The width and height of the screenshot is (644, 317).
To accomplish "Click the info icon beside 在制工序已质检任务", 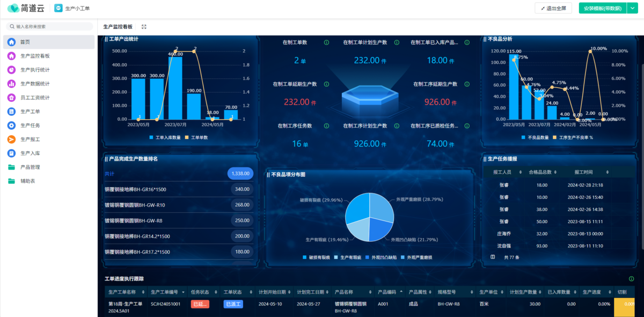I will (x=467, y=126).
